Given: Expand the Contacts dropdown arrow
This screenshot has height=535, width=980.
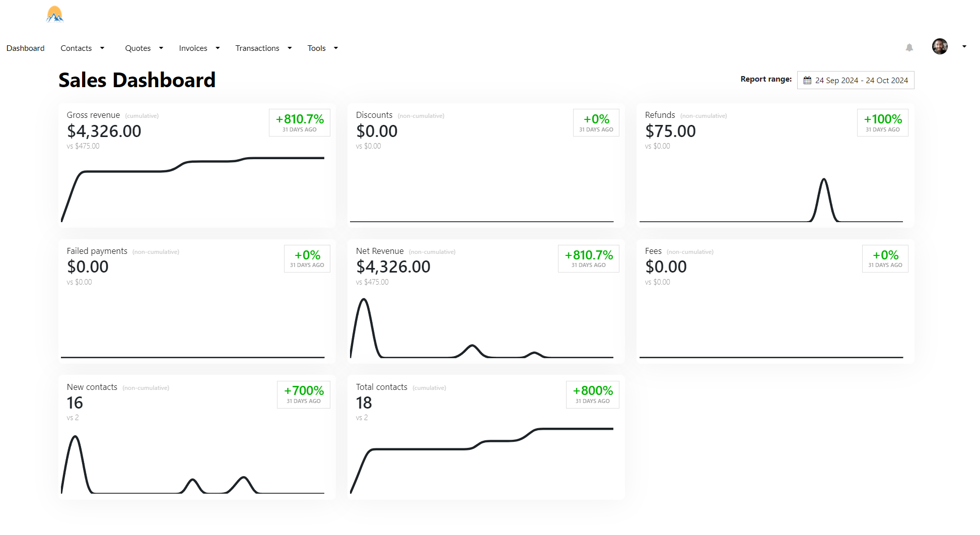Looking at the screenshot, I should tap(102, 48).
